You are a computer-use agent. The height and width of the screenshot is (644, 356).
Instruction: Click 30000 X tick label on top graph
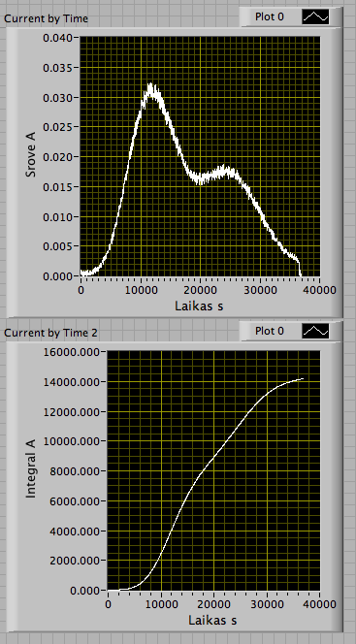coord(260,290)
